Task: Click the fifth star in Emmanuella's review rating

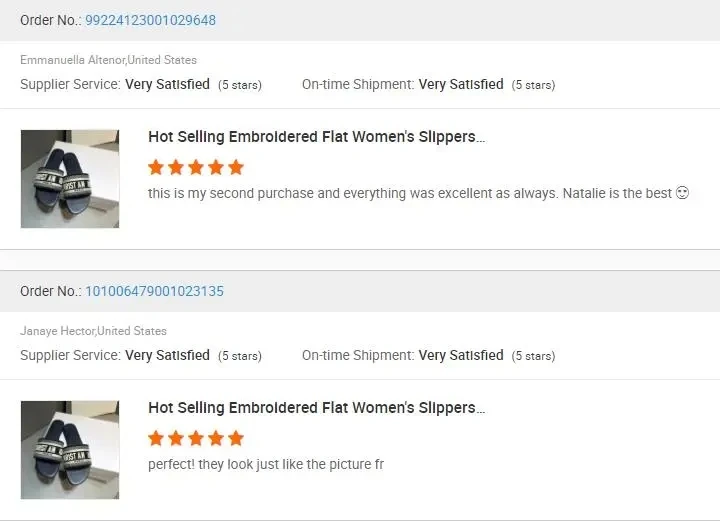Action: pos(236,167)
